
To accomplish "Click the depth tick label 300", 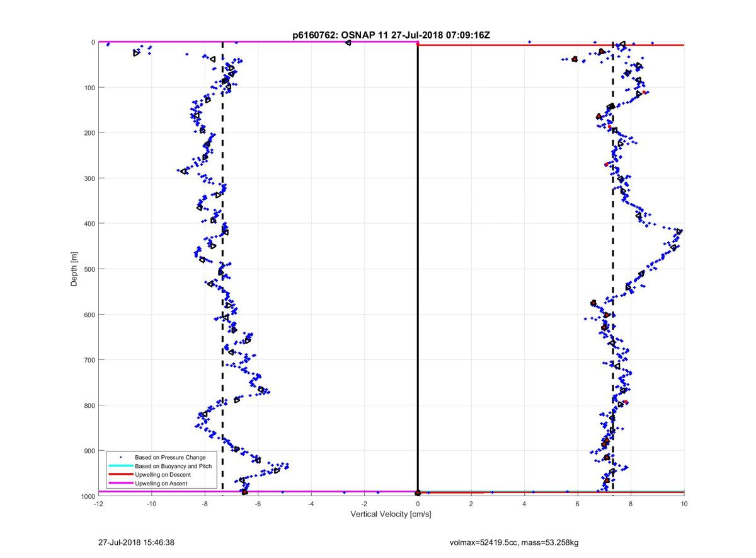I will (89, 178).
